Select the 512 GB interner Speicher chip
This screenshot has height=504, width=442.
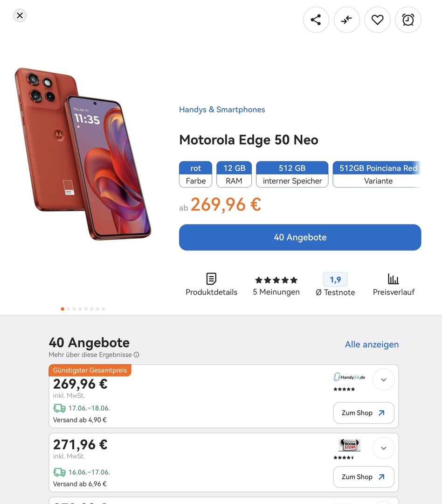click(292, 174)
